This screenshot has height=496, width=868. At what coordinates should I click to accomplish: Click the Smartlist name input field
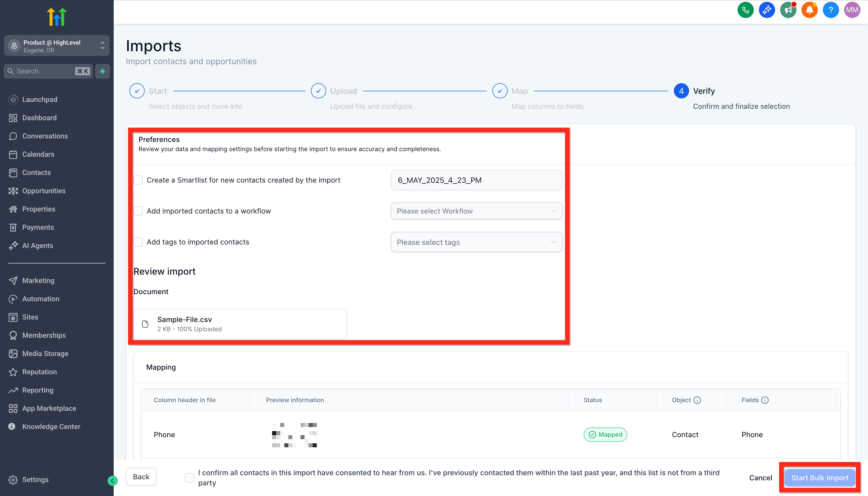pos(476,180)
